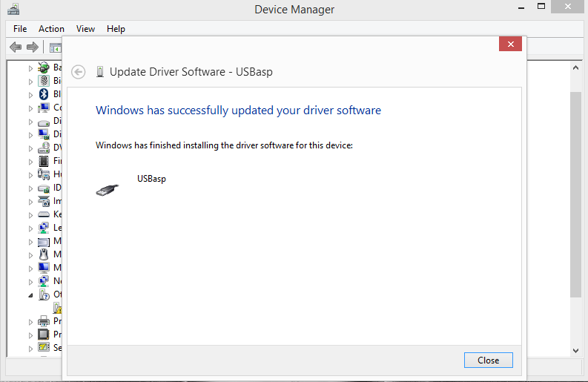Click the vertical scrollbar thumb
The width and height of the screenshot is (588, 382).
575,194
